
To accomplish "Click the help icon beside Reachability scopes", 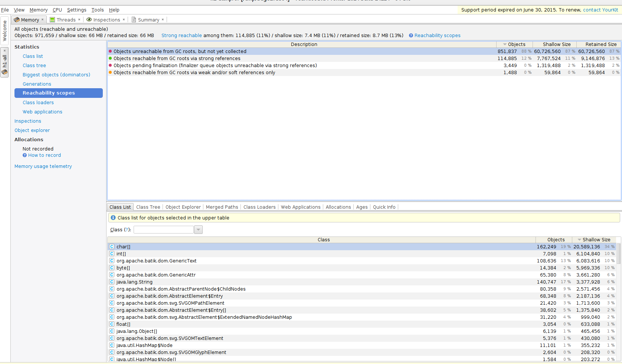I will pyautogui.click(x=411, y=36).
